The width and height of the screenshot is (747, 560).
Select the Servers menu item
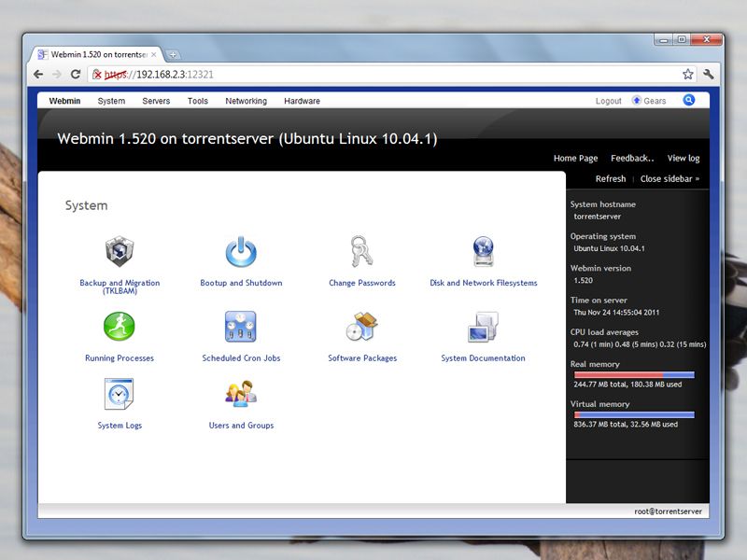coord(156,100)
